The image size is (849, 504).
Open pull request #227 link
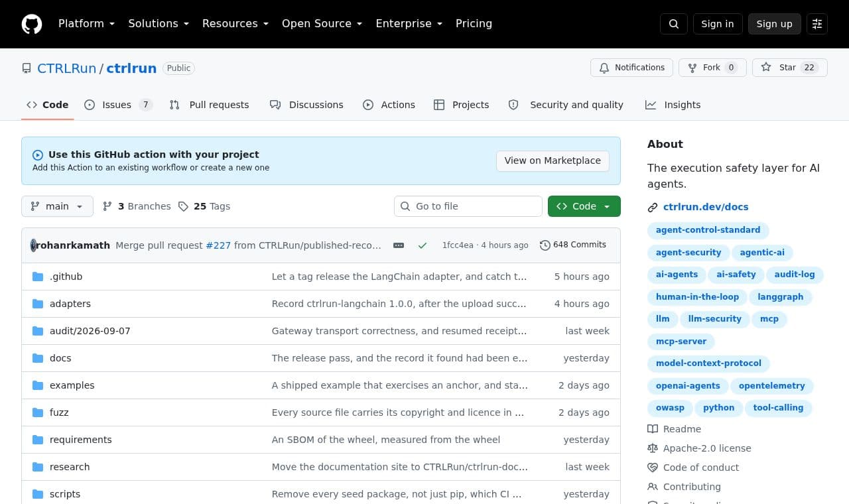tap(218, 245)
